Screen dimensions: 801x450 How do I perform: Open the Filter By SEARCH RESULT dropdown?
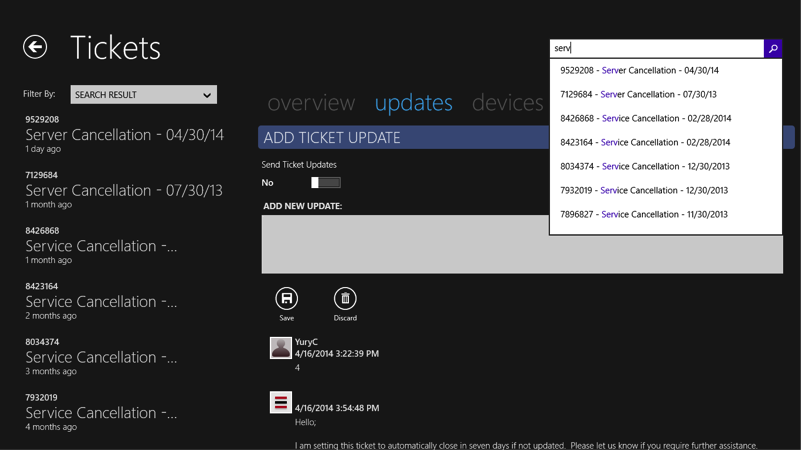144,94
